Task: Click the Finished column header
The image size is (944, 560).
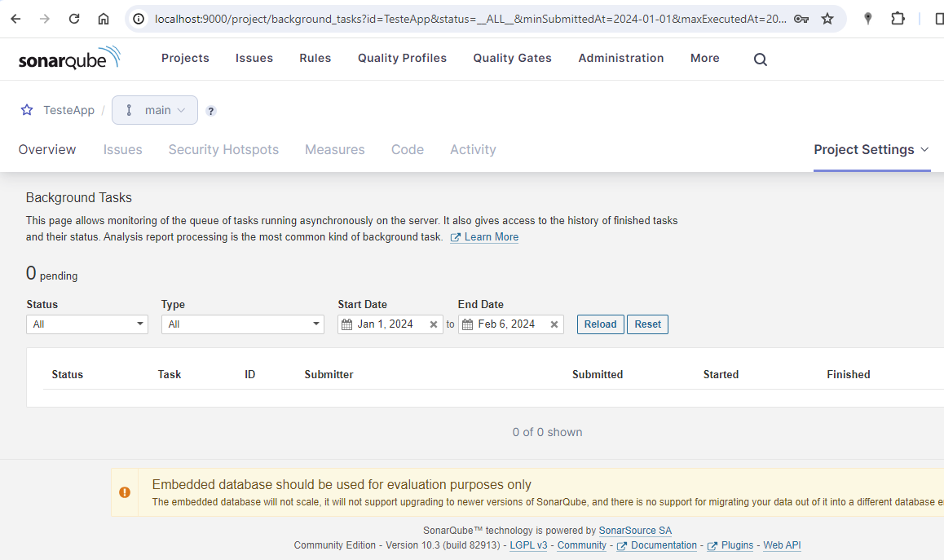Action: tap(849, 374)
